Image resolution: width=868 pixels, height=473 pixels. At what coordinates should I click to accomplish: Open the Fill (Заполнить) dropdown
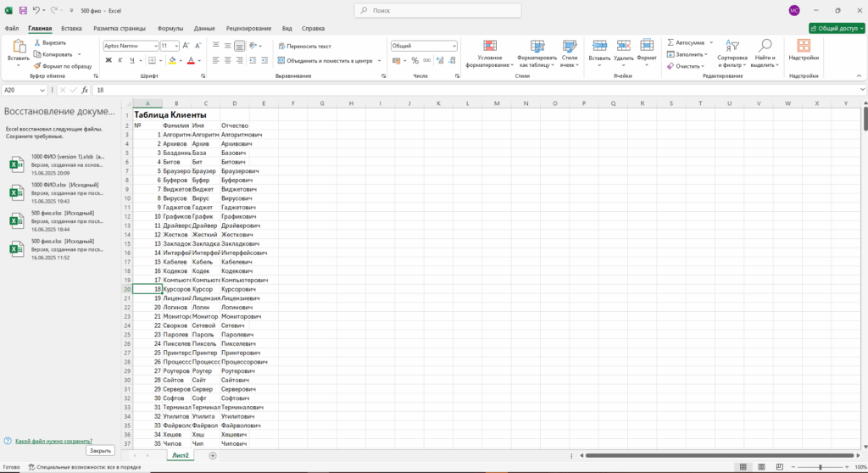point(687,54)
